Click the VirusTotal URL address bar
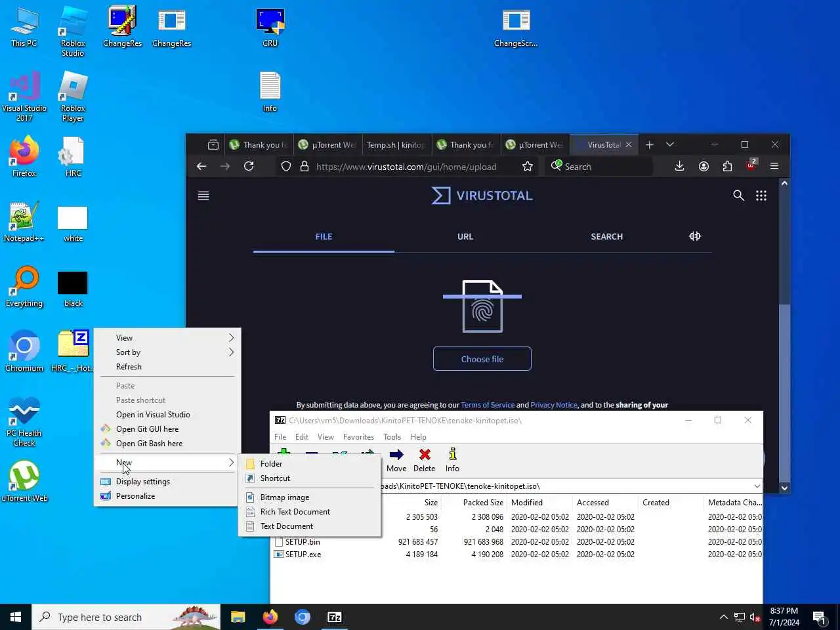The image size is (840, 630). [406, 166]
